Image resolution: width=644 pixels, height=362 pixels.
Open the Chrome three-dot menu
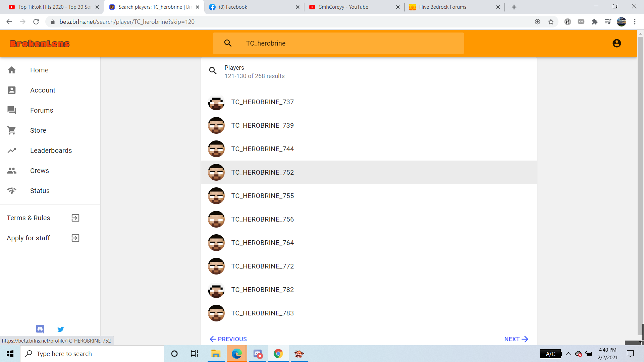coord(635,22)
